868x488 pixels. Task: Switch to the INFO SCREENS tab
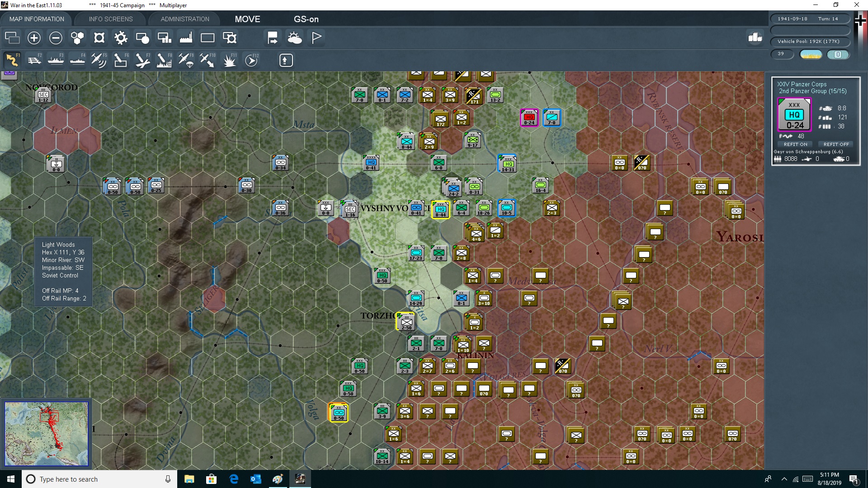tap(110, 19)
